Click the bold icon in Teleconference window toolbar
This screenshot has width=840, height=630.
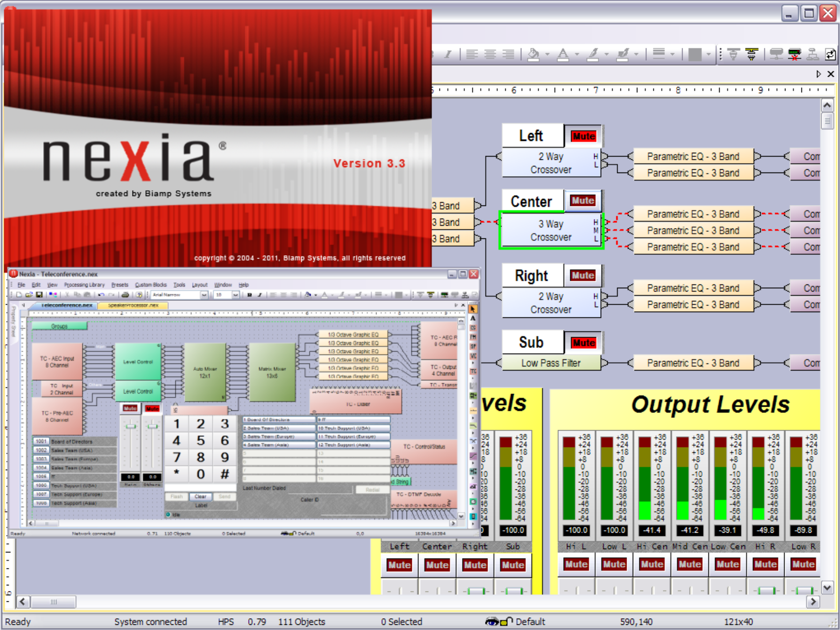click(249, 295)
